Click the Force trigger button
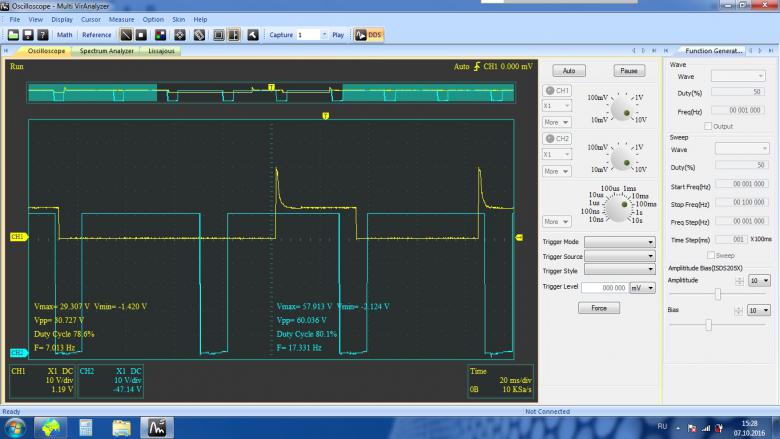Viewport: 780px width, 439px height. click(x=599, y=308)
